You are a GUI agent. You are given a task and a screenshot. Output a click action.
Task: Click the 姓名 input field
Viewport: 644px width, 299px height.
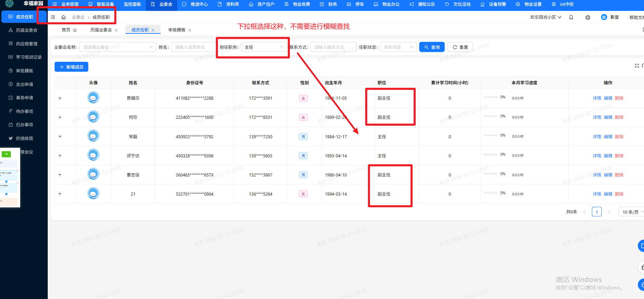coord(194,47)
